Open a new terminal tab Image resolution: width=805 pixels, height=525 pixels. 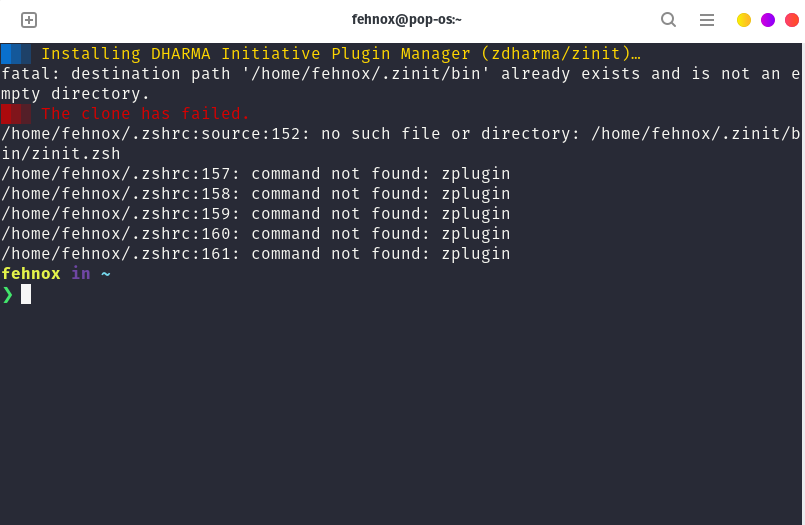(29, 20)
